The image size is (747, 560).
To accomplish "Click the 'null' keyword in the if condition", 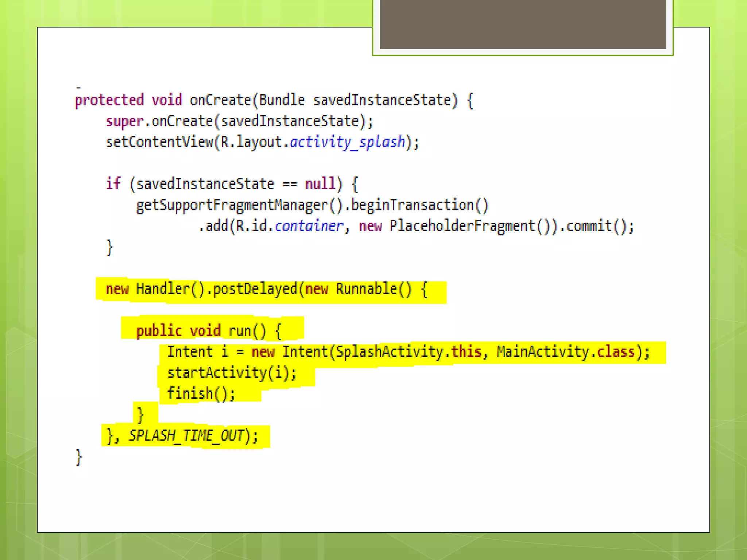I will (x=320, y=184).
